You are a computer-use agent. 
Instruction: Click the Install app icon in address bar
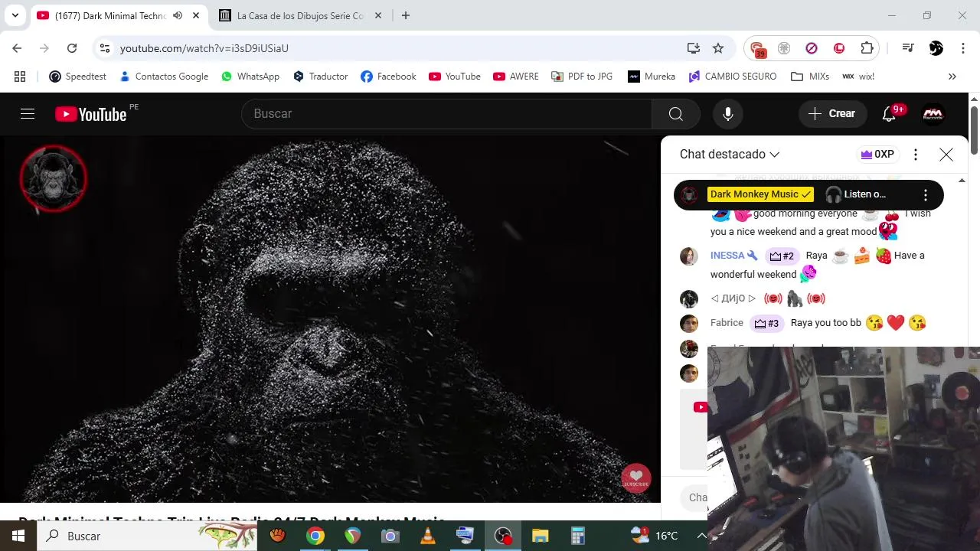click(x=694, y=48)
